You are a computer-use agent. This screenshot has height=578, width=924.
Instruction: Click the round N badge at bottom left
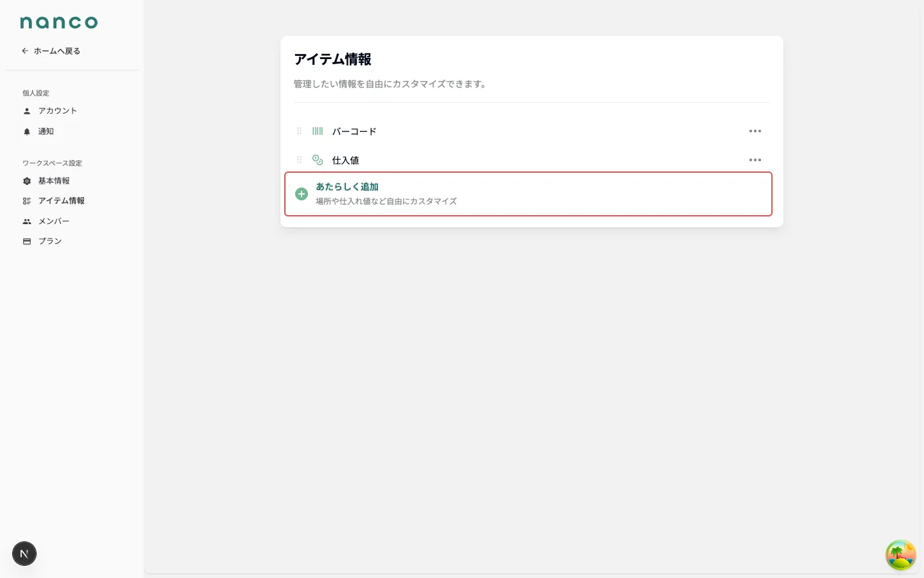[x=24, y=554]
